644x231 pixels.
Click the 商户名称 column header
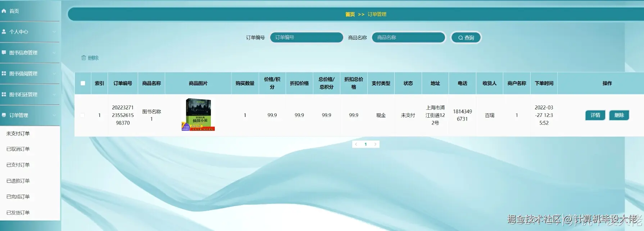[x=517, y=83]
